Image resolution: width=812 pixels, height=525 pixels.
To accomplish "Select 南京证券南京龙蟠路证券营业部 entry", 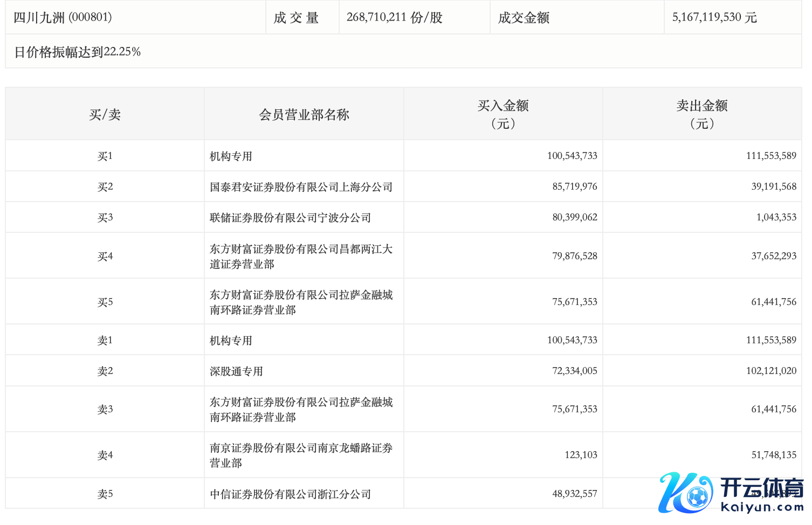I will coord(301,455).
